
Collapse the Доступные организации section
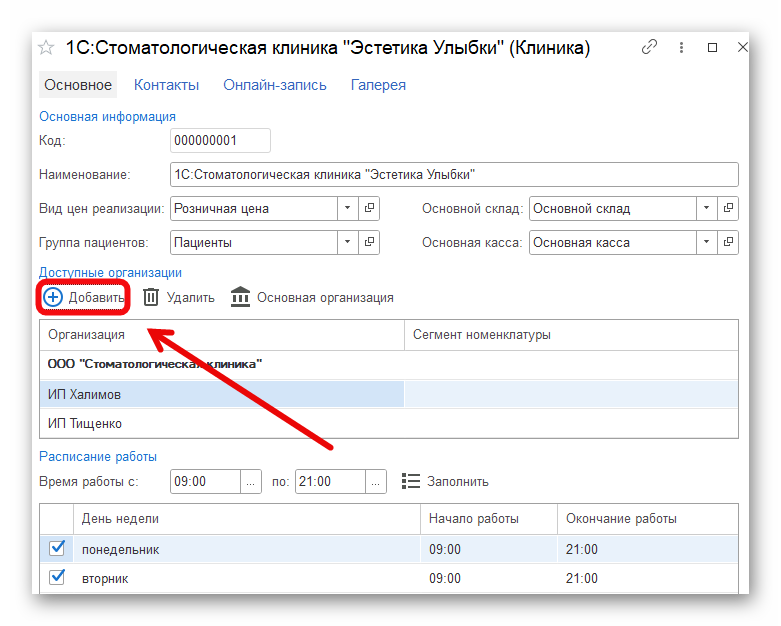click(x=111, y=272)
